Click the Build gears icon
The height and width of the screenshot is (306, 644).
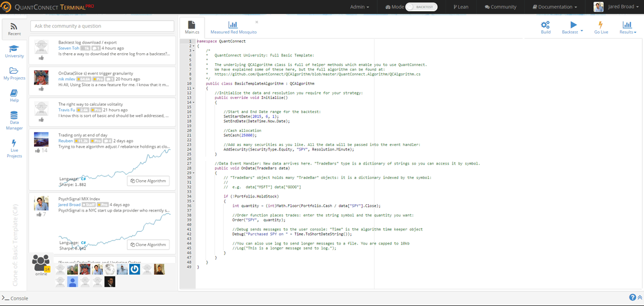(545, 25)
